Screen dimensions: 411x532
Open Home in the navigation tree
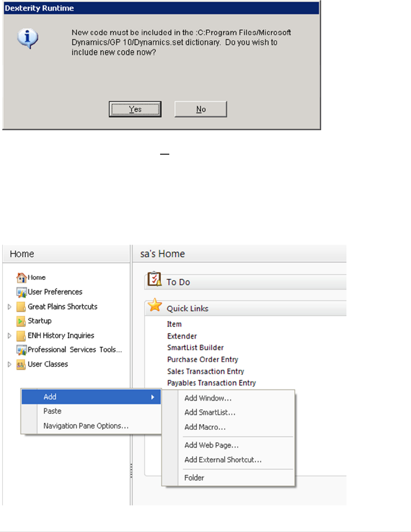(37, 277)
